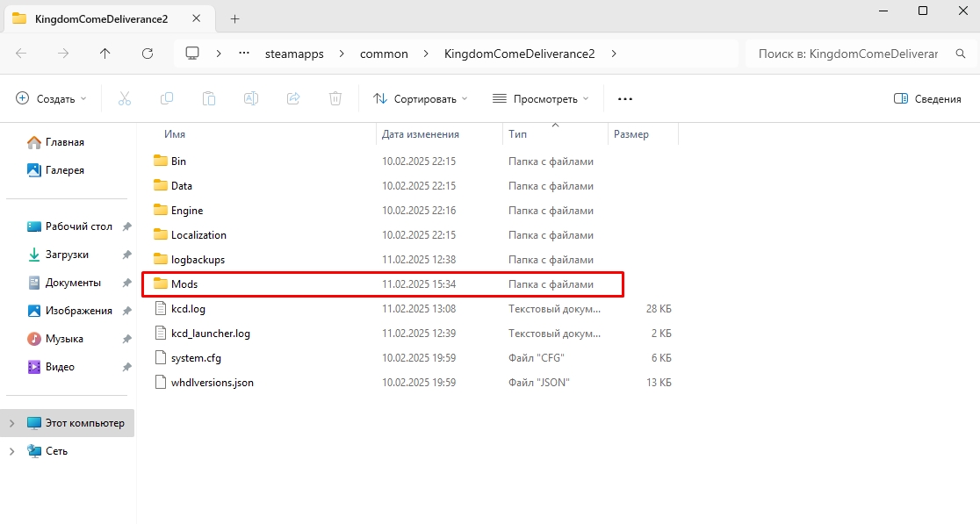Sort by Имя column header
Screen dimensions: 980x524
coord(175,134)
